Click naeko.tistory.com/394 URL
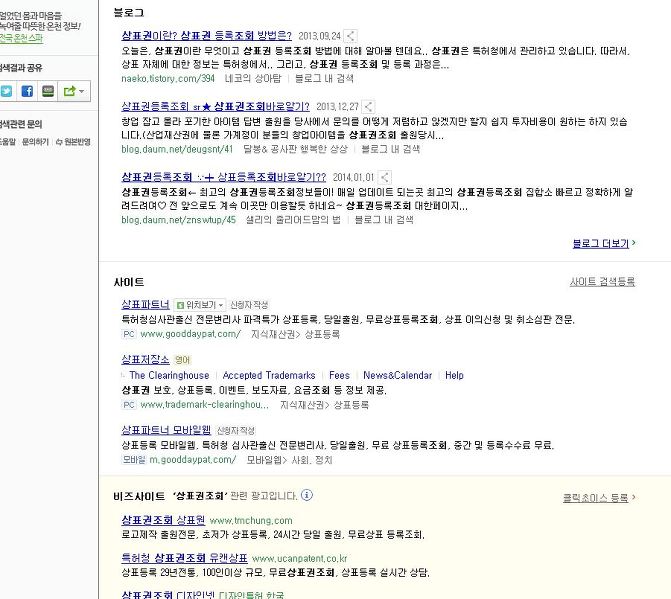 pos(168,78)
